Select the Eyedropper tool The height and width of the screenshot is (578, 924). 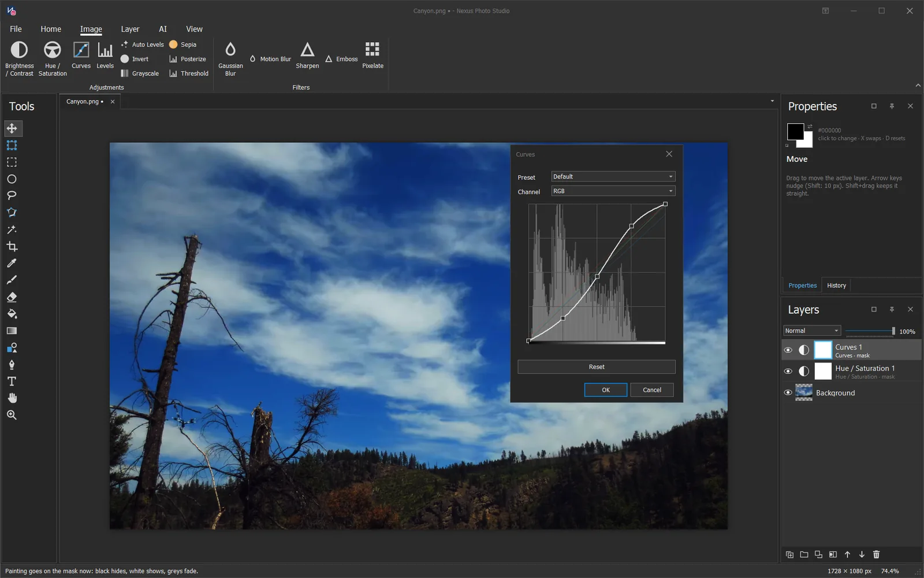click(12, 264)
